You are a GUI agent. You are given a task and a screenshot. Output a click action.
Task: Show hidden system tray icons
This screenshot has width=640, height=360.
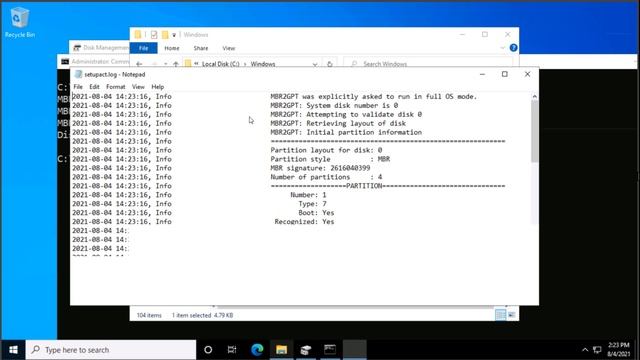point(584,350)
